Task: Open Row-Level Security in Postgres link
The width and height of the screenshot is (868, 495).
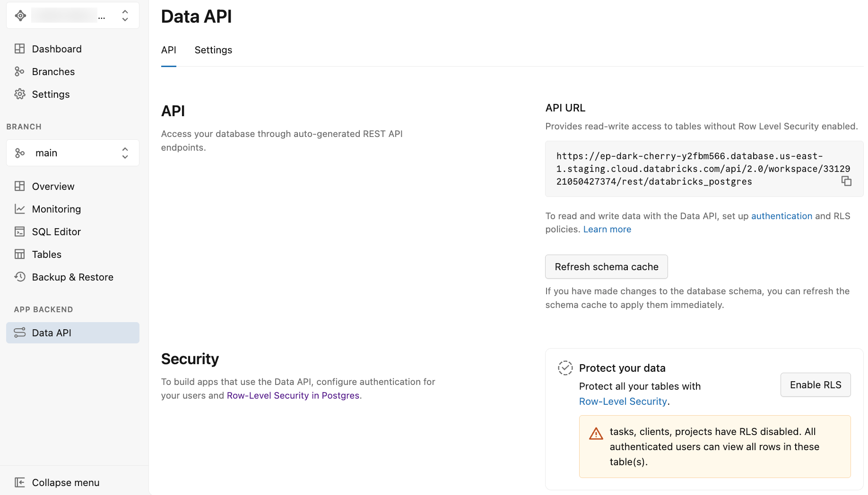Action: pyautogui.click(x=293, y=395)
